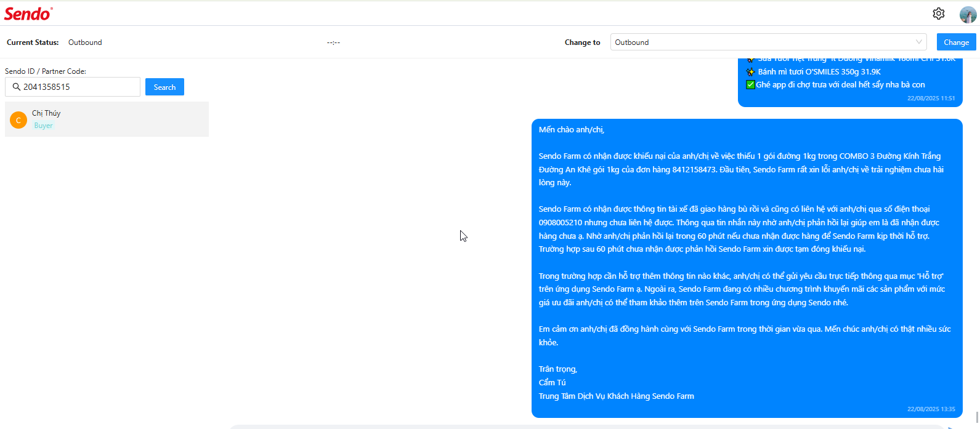The image size is (980, 429).
Task: Click the sparkle emoji before Bánh mì
Action: (x=750, y=72)
